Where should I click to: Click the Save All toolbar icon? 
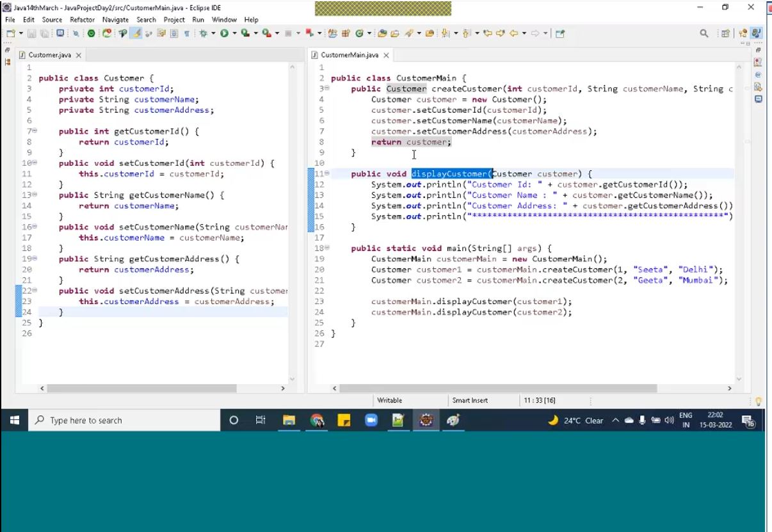pyautogui.click(x=44, y=33)
